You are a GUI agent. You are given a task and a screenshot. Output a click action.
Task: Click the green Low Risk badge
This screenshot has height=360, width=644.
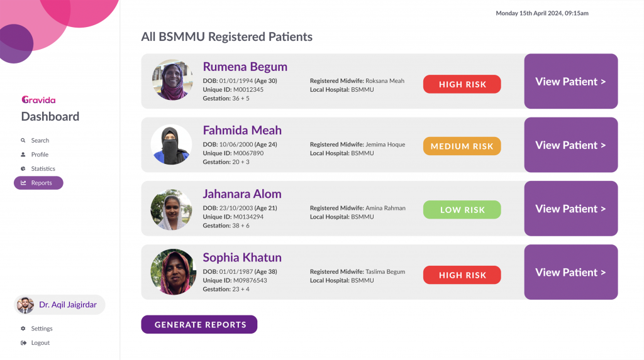462,210
